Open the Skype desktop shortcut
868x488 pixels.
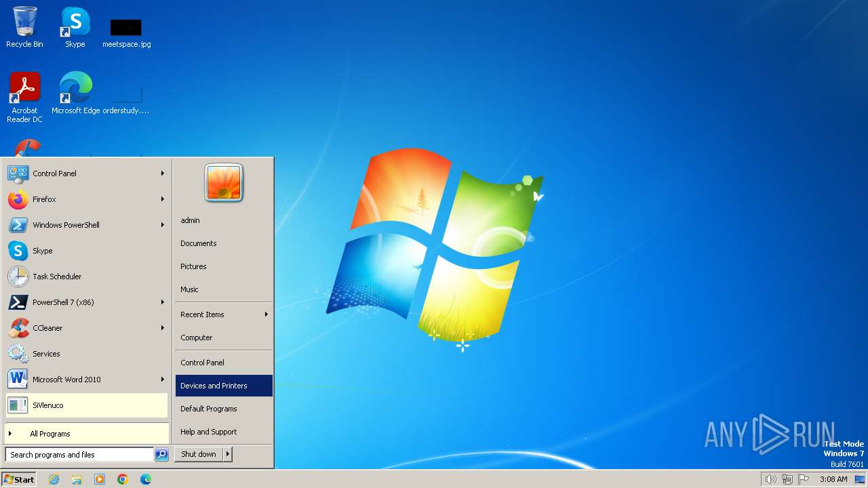(75, 27)
